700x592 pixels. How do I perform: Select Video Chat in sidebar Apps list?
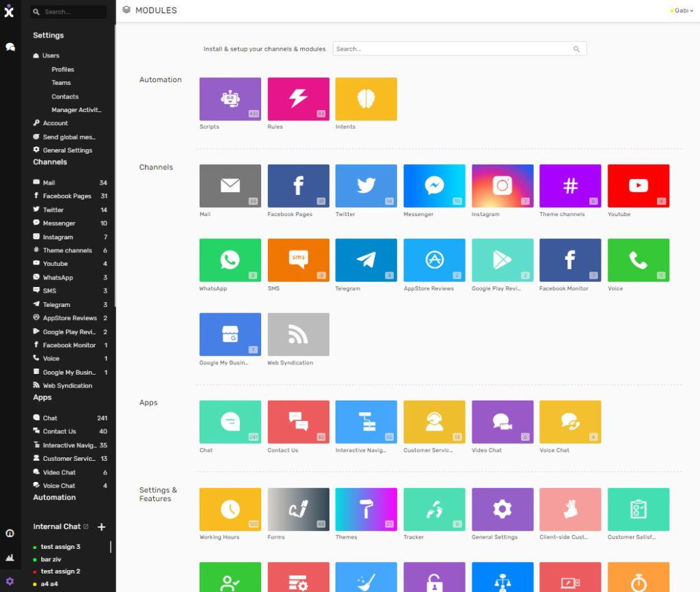(x=70, y=472)
